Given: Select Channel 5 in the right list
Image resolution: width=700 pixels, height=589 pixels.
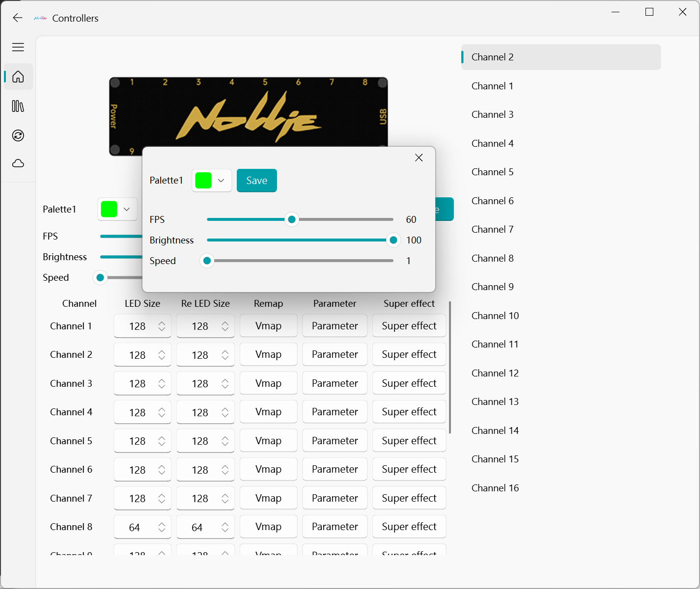Looking at the screenshot, I should (x=492, y=172).
